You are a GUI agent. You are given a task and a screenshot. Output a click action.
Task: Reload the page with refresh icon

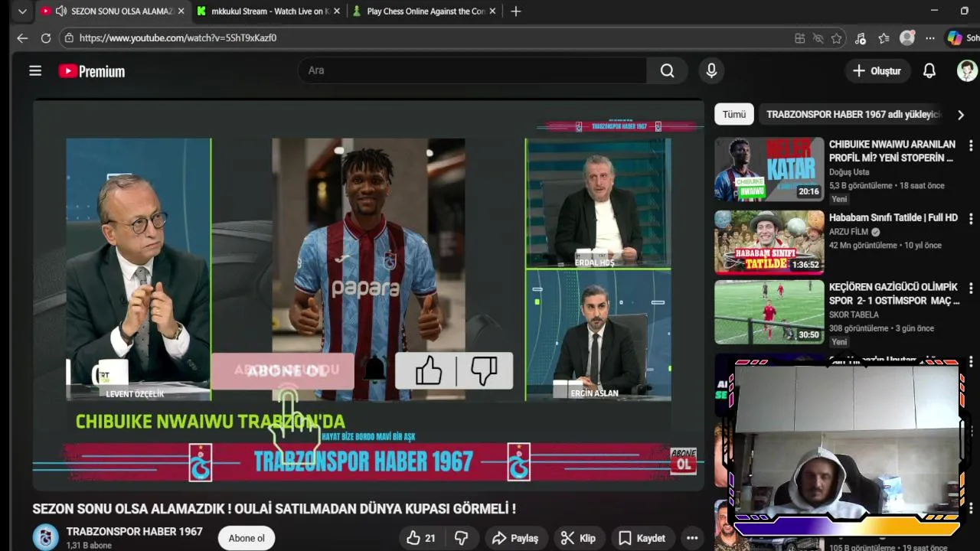pyautogui.click(x=46, y=38)
